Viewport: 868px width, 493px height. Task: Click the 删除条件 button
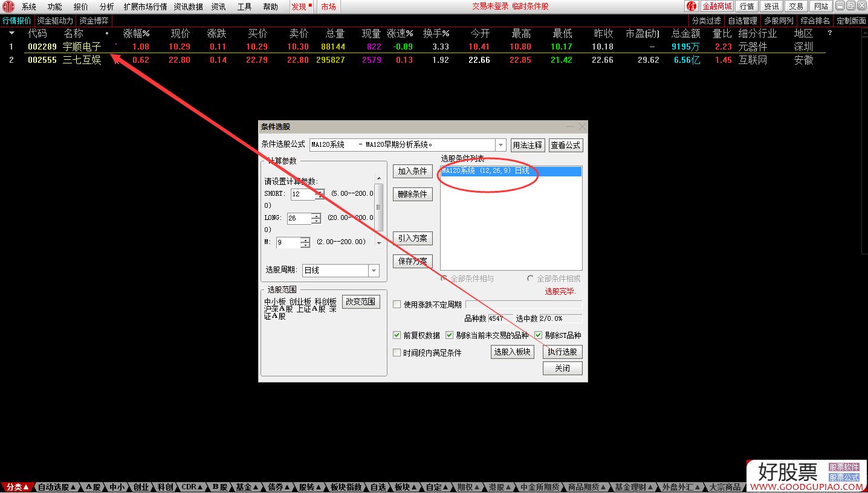[413, 194]
